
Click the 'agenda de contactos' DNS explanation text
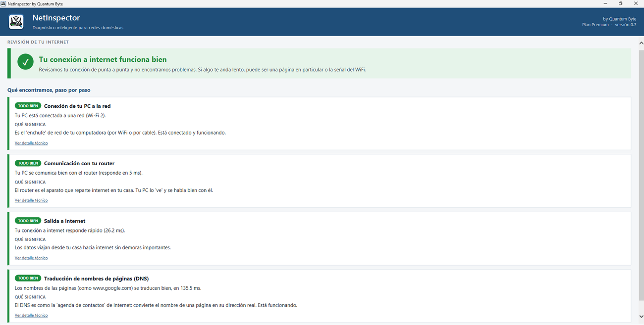[156, 305]
